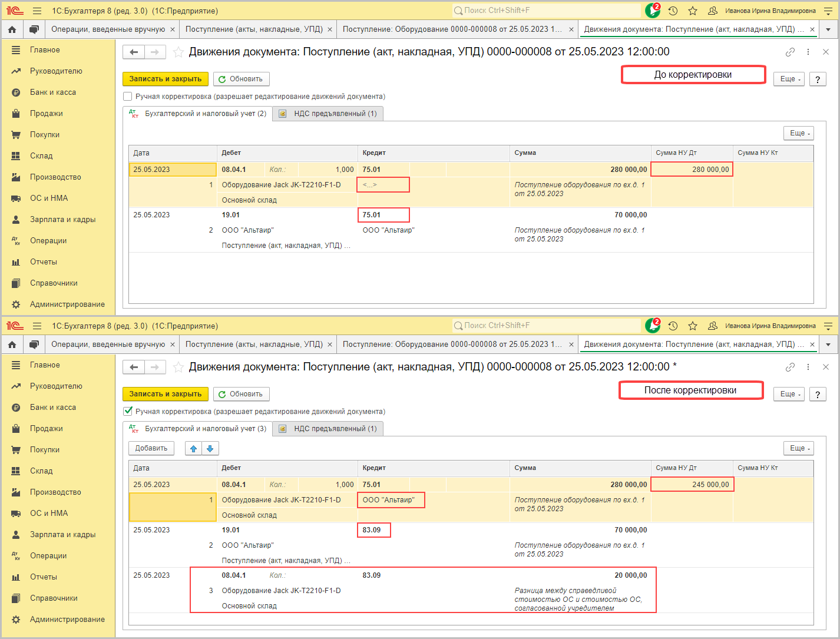Screen dimensions: 840x639
Task: Open main menu hamburger in До корректировки window
Action: coord(37,11)
